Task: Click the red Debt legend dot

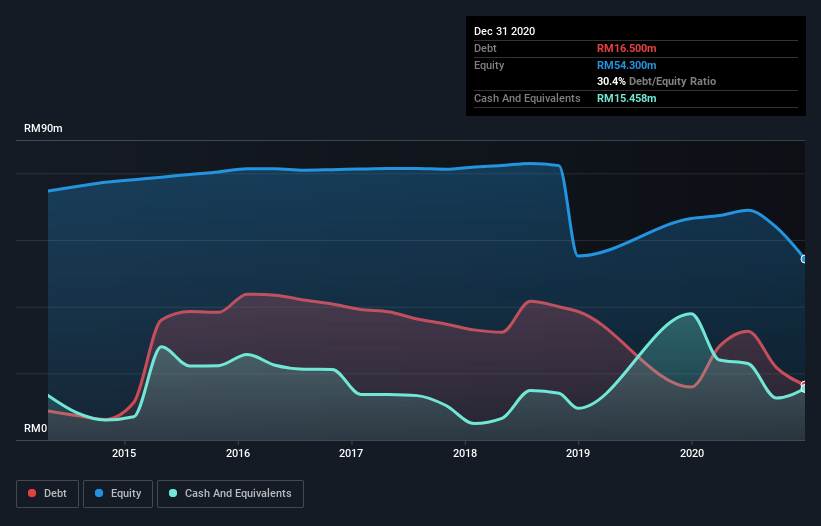Action: (x=32, y=493)
